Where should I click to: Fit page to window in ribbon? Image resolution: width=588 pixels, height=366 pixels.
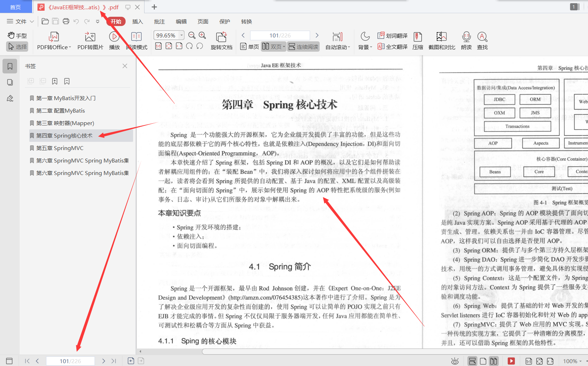click(x=169, y=46)
